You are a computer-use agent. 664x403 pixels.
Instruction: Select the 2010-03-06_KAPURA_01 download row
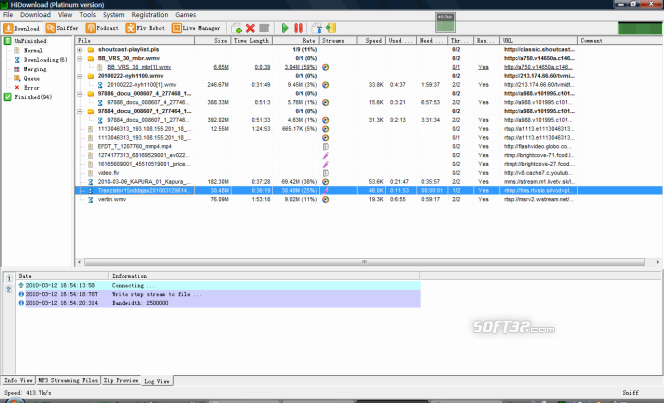click(368, 182)
